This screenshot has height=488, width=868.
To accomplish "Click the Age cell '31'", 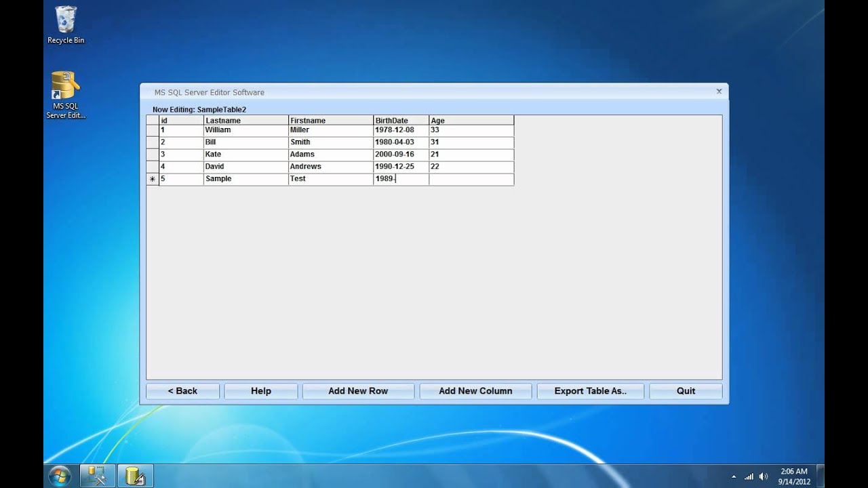I will point(471,142).
